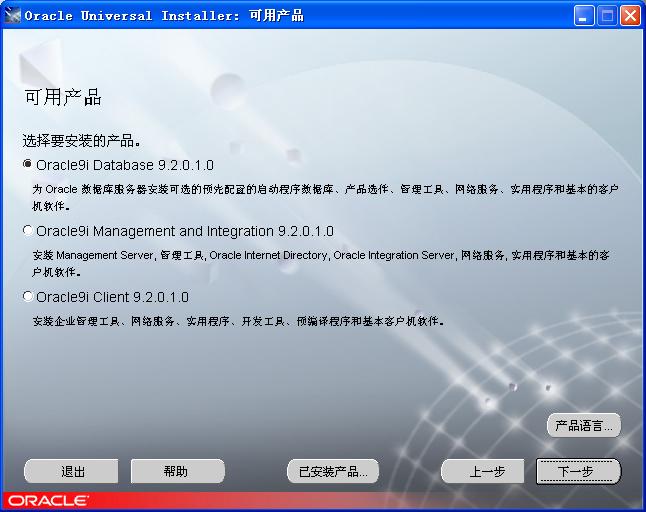Open 帮助 (Help) for this page

[178, 471]
